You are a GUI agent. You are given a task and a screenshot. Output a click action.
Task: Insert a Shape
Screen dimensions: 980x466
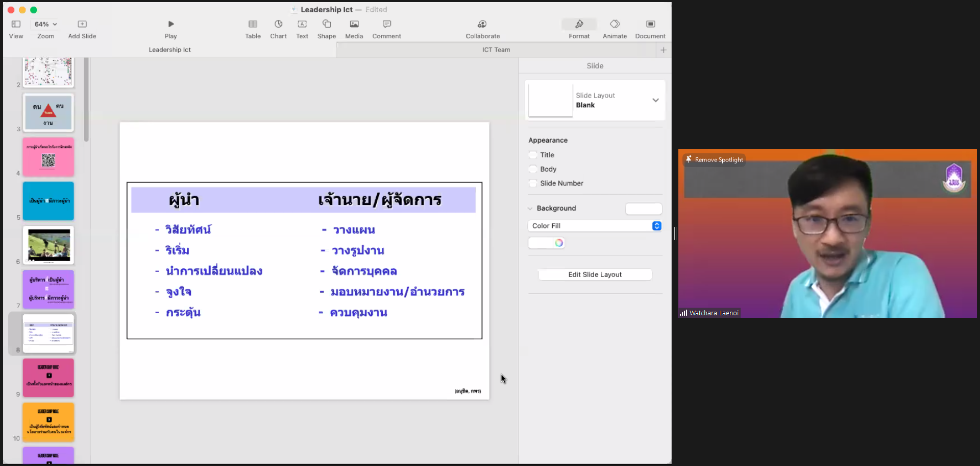pyautogui.click(x=327, y=29)
